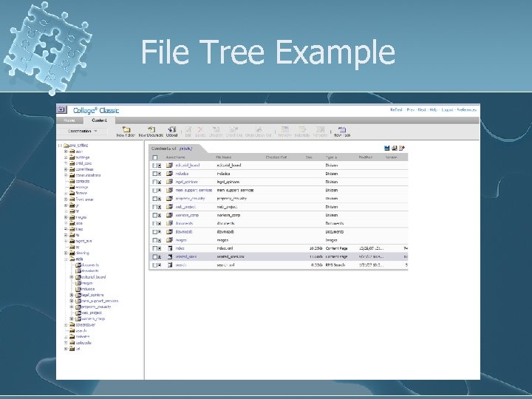Expand the buildings folder tree node
The width and height of the screenshot is (532, 399).
[66, 157]
